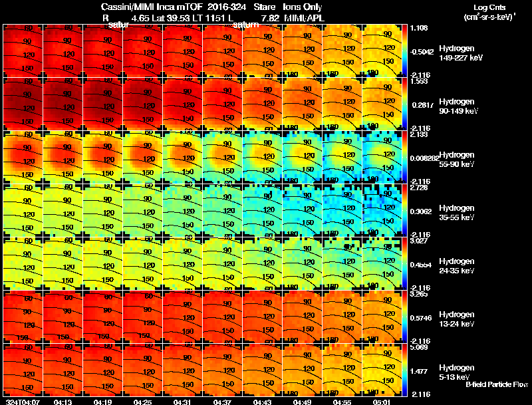Select the 'Hydrogen 5-13 keV' row label
The image size is (532, 405).
tap(457, 372)
